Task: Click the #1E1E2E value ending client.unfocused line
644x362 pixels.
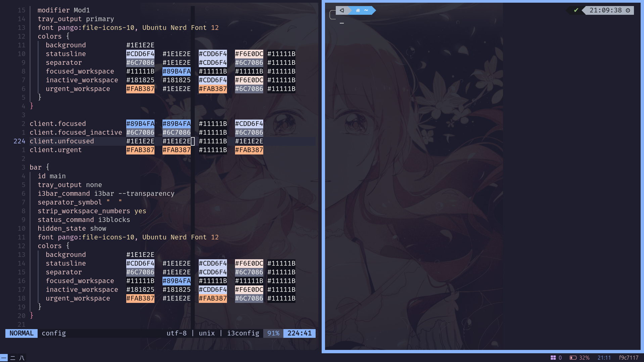Action: (x=249, y=141)
